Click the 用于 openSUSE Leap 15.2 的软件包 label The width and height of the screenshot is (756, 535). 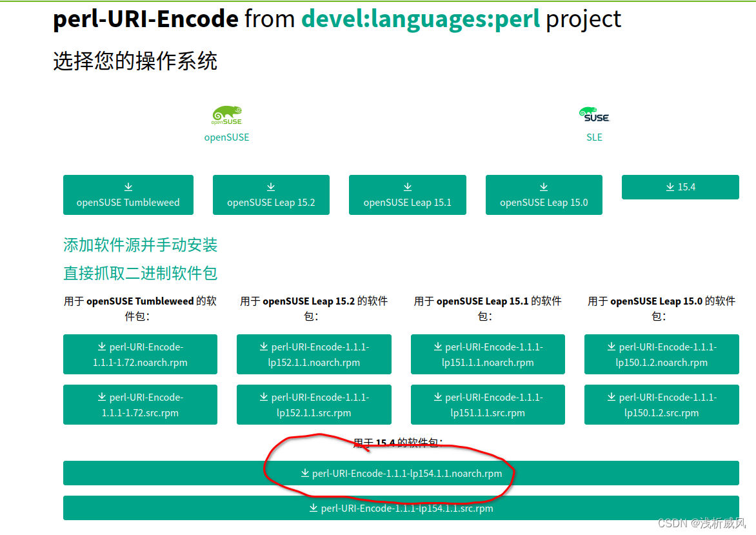(314, 308)
